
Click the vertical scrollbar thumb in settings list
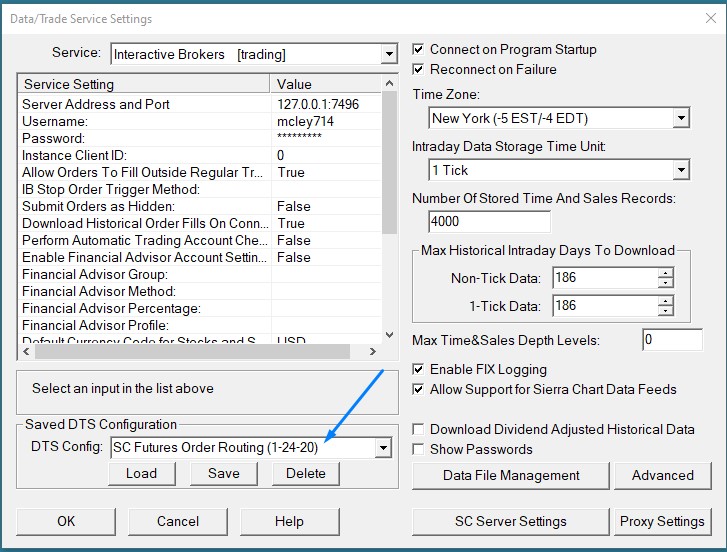(x=389, y=162)
